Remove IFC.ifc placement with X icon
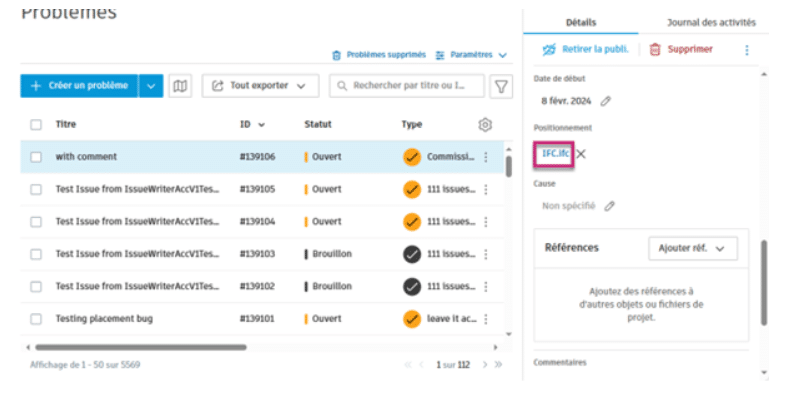Screen dimensions: 793x397 tap(581, 154)
